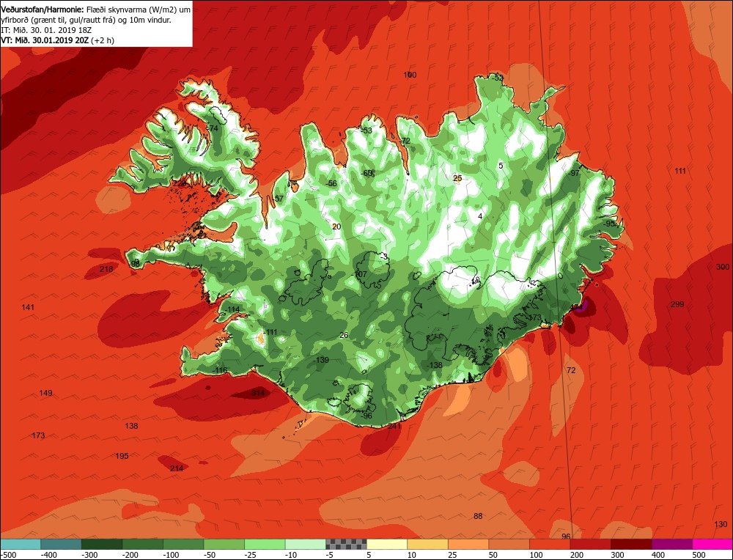The height and width of the screenshot is (560, 733).
Task: Click the -74 value in the Westfjords
Action: [x=213, y=128]
